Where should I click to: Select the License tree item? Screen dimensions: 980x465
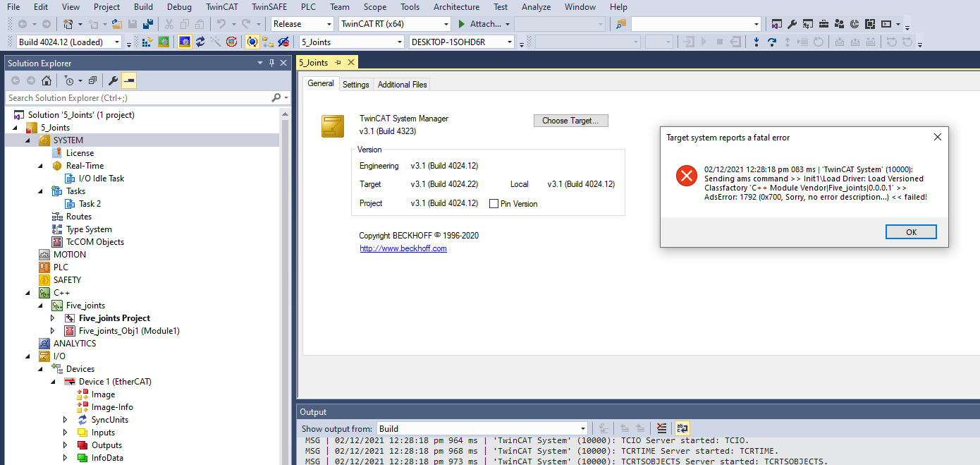click(80, 153)
